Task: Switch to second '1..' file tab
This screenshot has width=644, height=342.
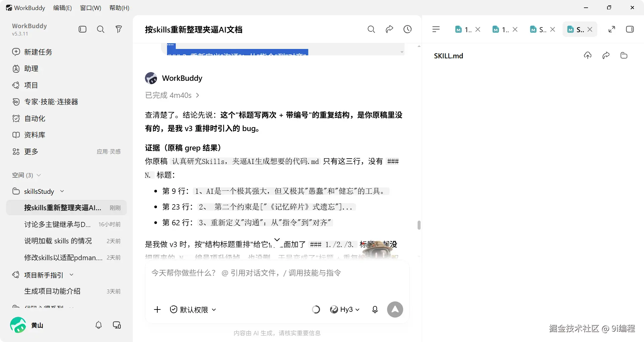Action: pos(500,30)
